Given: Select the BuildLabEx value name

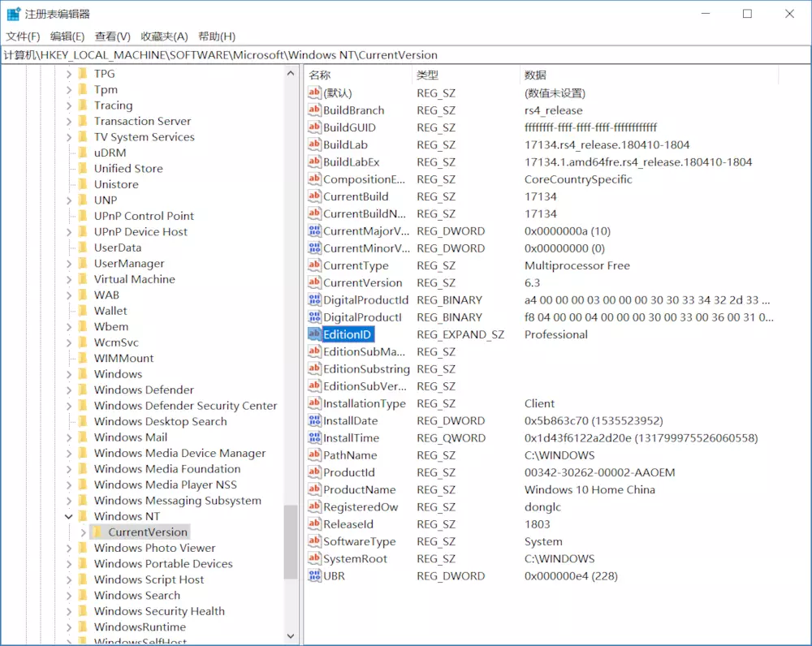Looking at the screenshot, I should 351,162.
